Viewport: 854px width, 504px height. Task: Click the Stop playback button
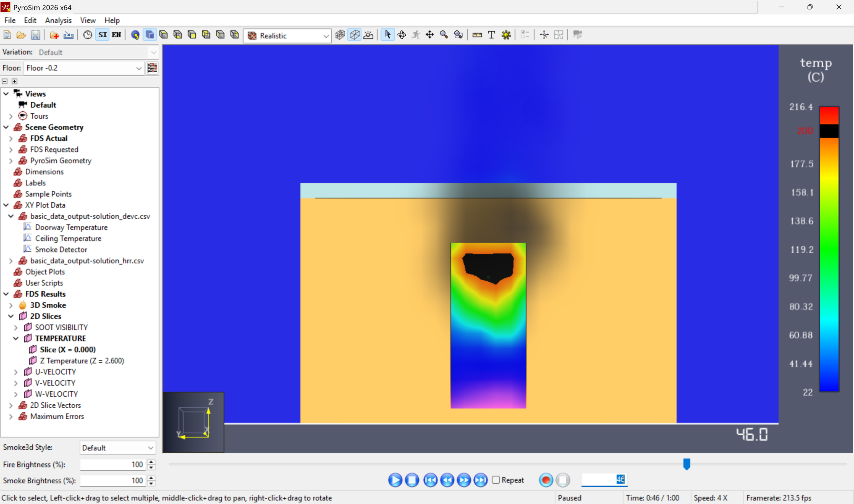coord(412,480)
